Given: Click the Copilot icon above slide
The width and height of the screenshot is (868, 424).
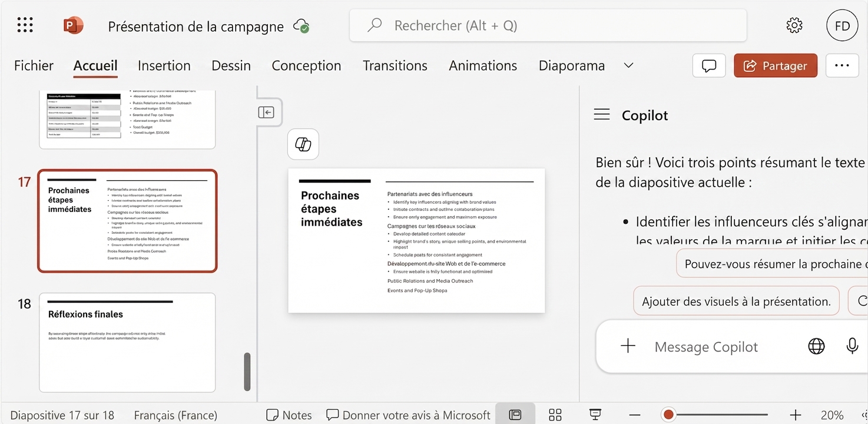Looking at the screenshot, I should click(x=303, y=144).
